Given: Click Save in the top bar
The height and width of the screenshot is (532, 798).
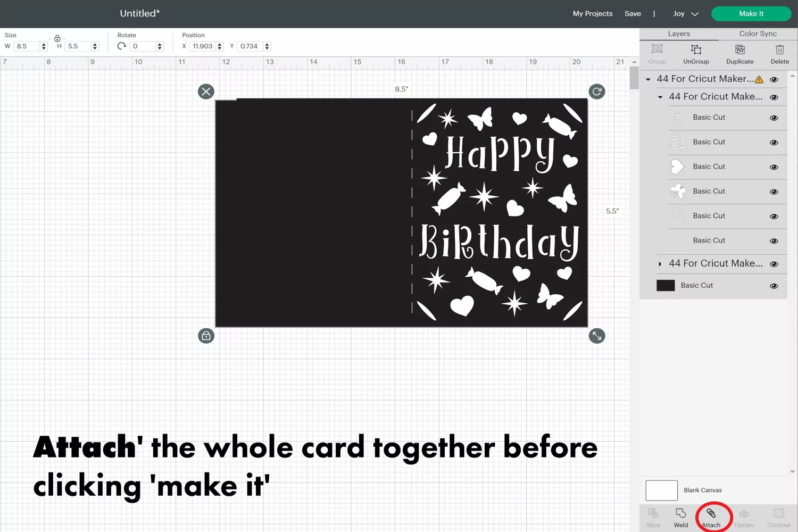Looking at the screenshot, I should pos(633,14).
